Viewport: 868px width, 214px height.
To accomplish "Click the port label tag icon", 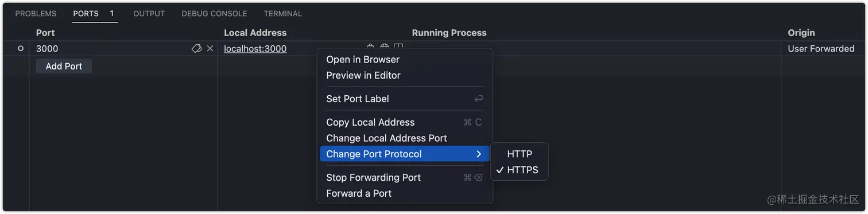I will pyautogui.click(x=196, y=49).
